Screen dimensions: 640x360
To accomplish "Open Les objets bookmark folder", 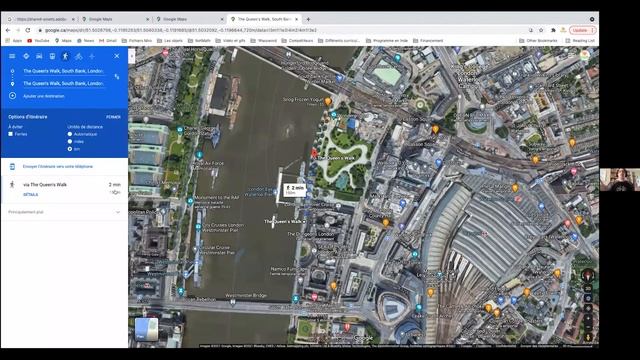I will pyautogui.click(x=170, y=41).
